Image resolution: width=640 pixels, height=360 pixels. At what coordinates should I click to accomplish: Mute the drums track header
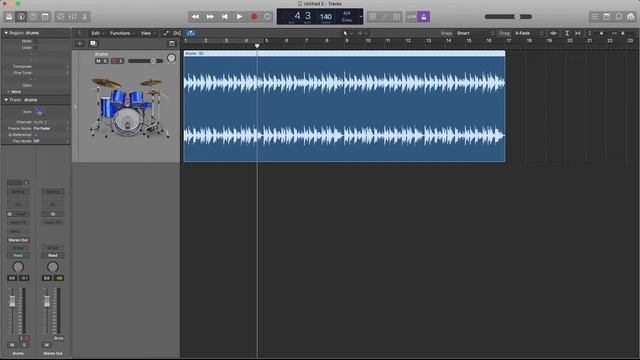98,61
